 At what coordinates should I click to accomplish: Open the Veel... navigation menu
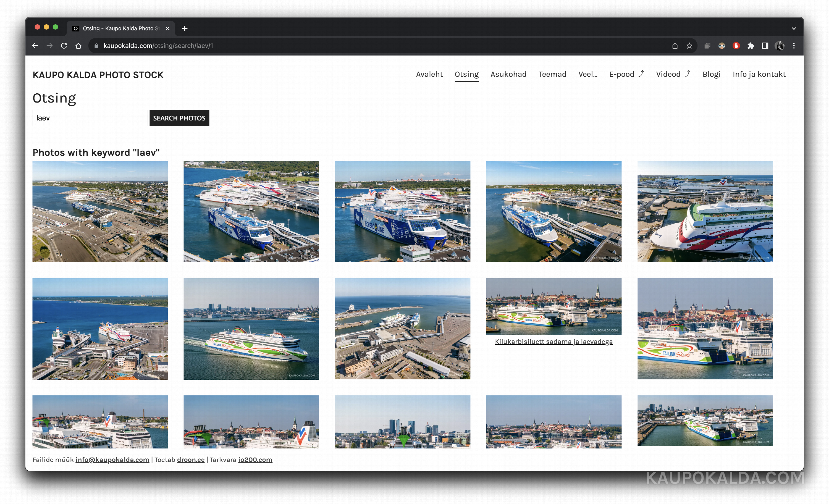point(588,74)
